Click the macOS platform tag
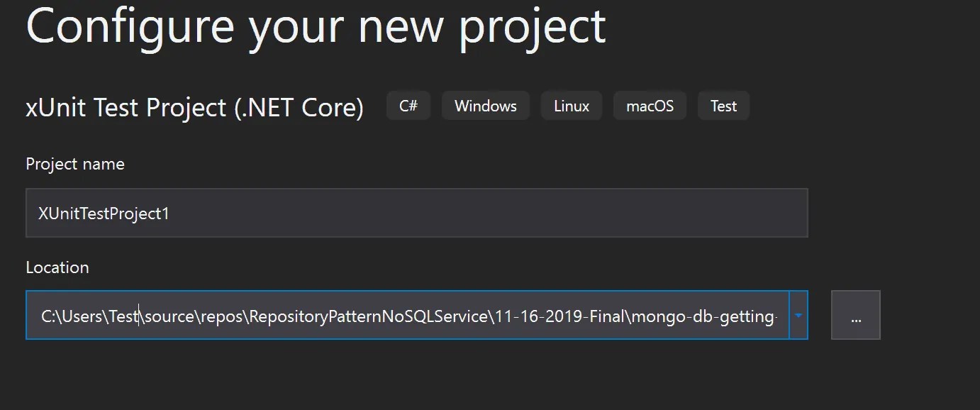980x410 pixels. pyautogui.click(x=650, y=106)
